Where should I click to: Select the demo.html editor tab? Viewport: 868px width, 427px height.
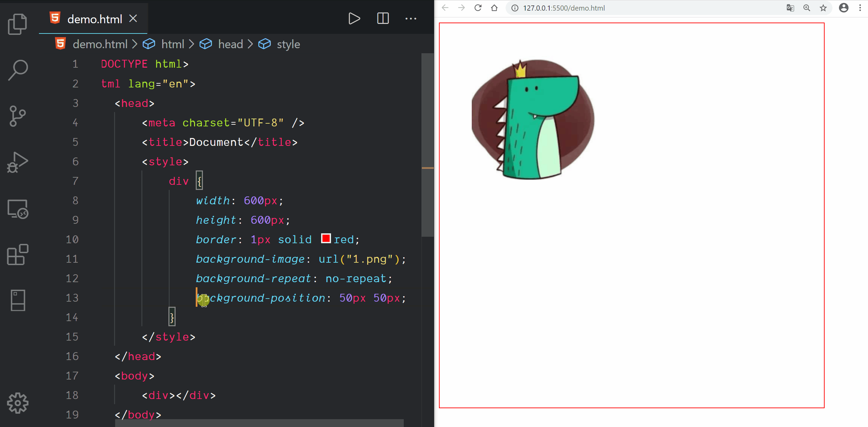coord(95,19)
